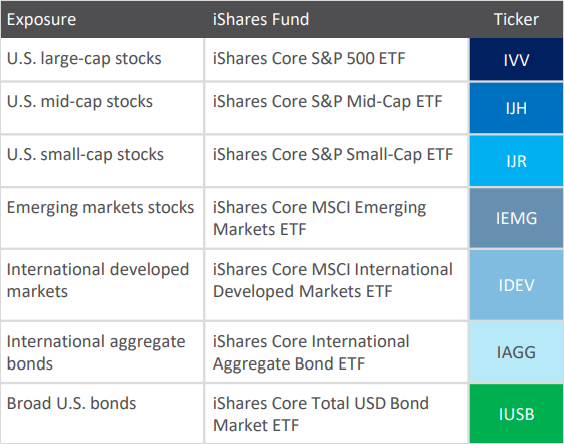Select the IJH ticker cell
The width and height of the screenshot is (564, 444).
click(516, 108)
